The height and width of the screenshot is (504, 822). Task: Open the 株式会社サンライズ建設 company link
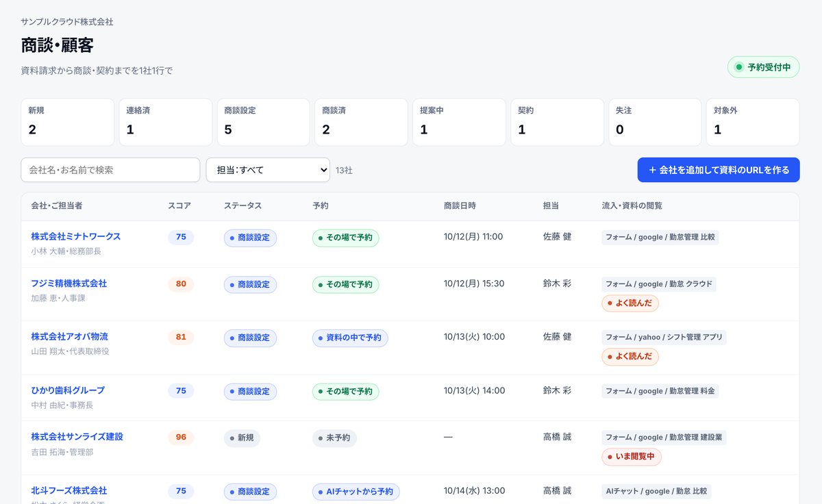pos(77,437)
